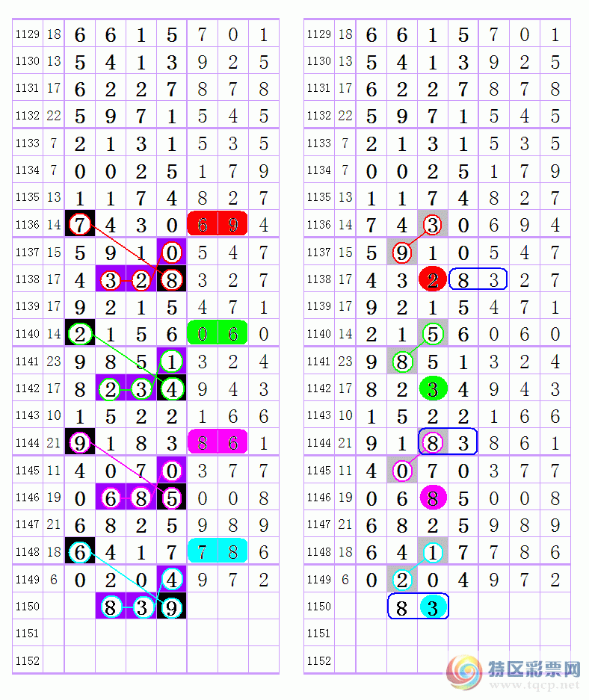Click the red-circled 7 in left row 1136

click(80, 224)
